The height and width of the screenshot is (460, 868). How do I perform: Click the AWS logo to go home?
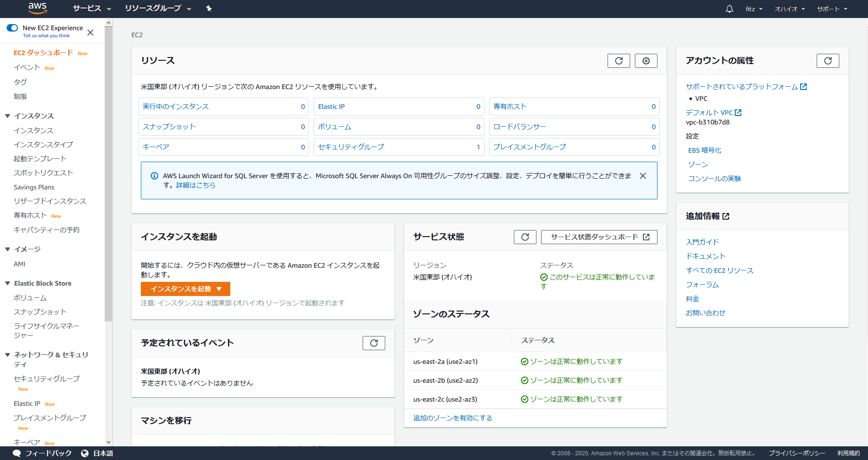pos(37,8)
